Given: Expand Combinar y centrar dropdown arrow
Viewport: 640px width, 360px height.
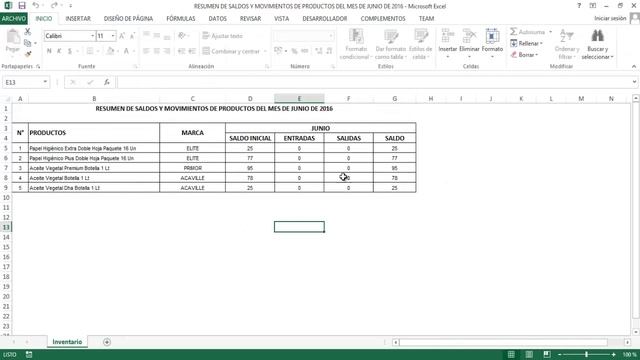Looking at the screenshot, I should coord(264,51).
